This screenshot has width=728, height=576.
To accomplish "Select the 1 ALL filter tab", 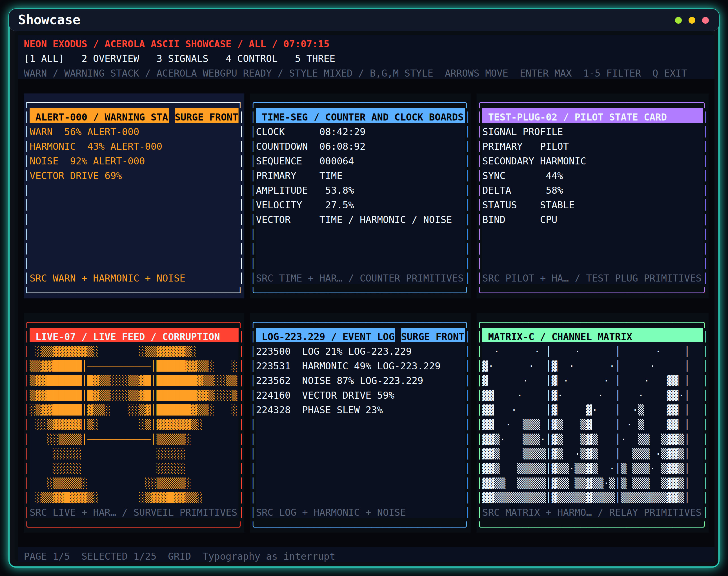I will click(x=44, y=59).
